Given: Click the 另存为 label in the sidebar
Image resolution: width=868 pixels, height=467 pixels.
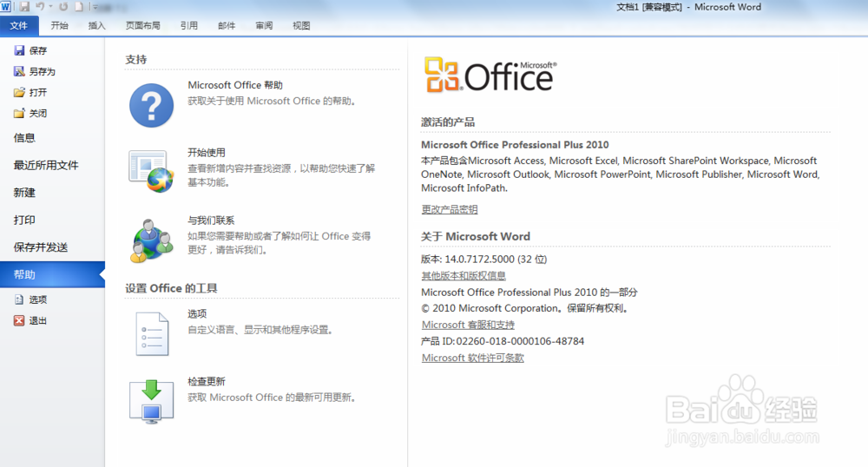Looking at the screenshot, I should tap(42, 71).
